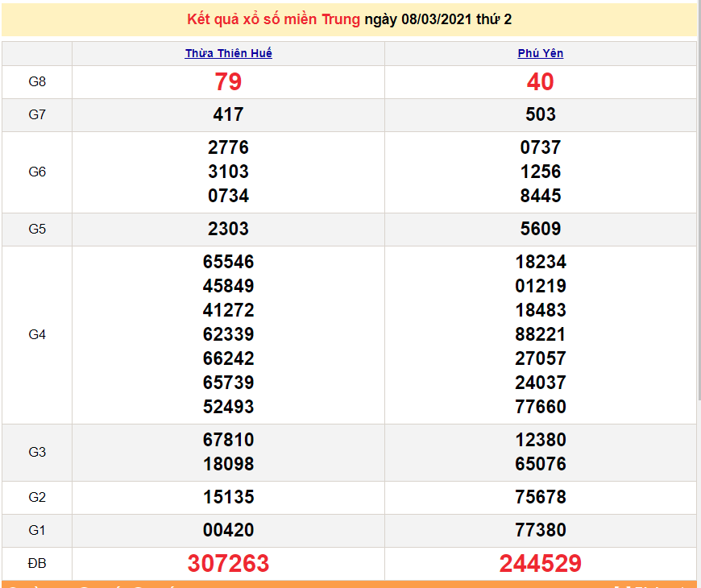
Task: Click the G8 row label
Action: [x=37, y=81]
